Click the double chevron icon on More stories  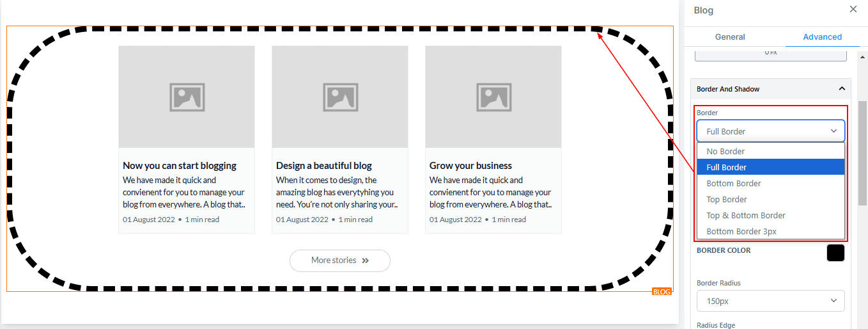click(x=366, y=261)
